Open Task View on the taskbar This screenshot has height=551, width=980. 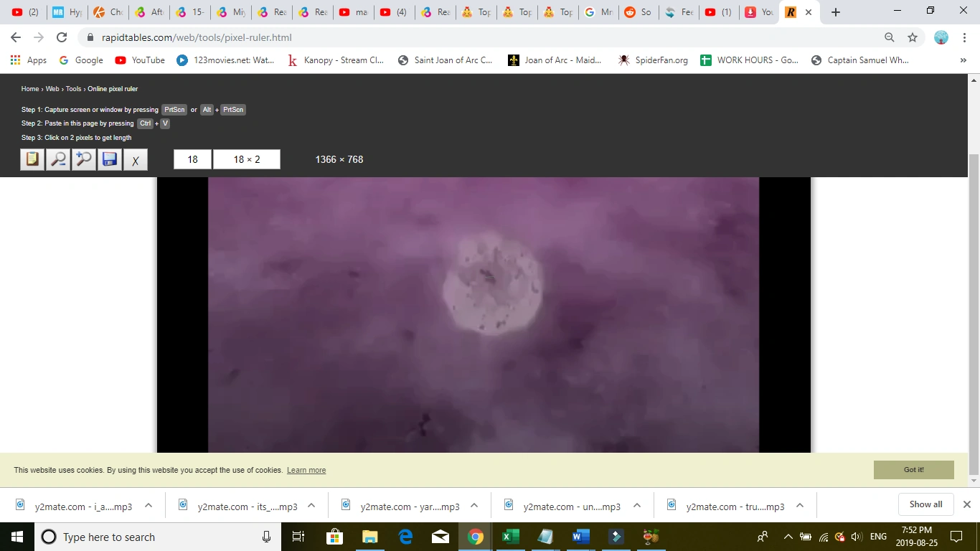pyautogui.click(x=298, y=537)
